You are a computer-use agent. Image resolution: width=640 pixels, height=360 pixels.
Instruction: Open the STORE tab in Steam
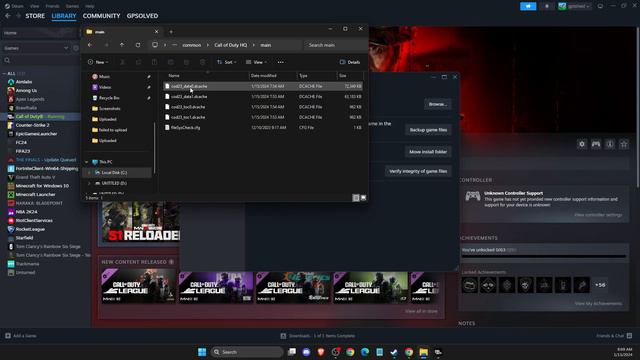click(x=35, y=16)
